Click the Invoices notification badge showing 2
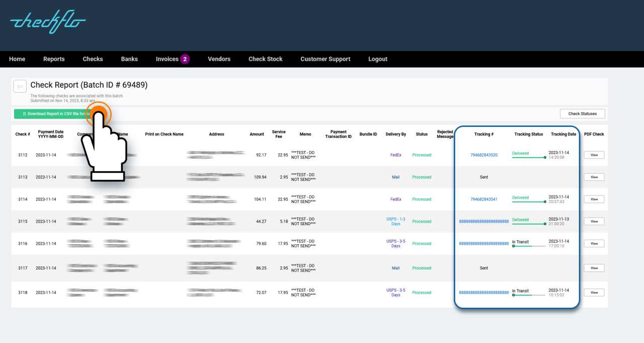 185,59
